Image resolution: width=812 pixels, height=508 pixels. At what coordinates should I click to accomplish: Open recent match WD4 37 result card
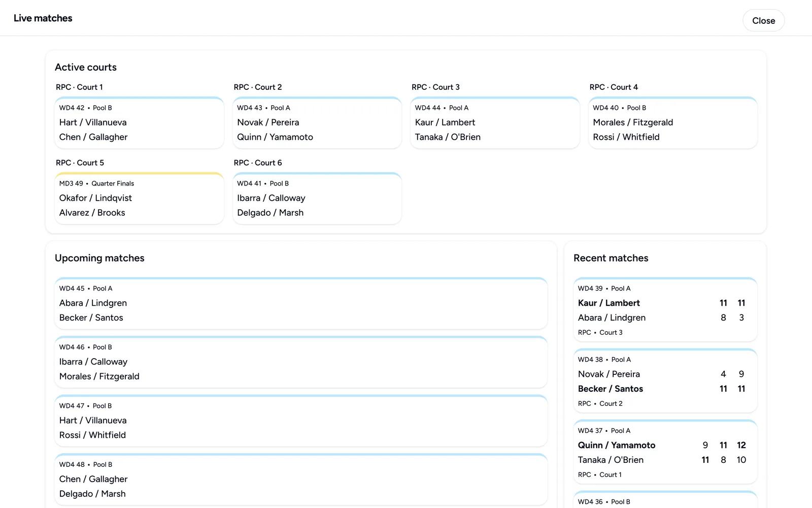pos(665,452)
